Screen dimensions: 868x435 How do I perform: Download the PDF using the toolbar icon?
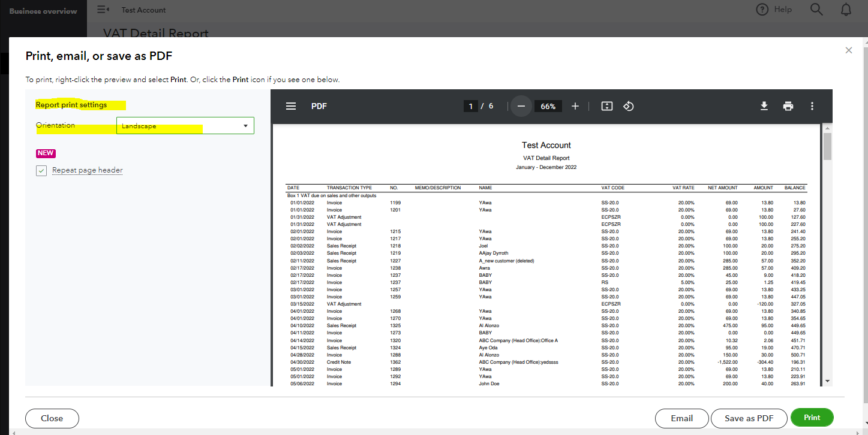coord(764,106)
